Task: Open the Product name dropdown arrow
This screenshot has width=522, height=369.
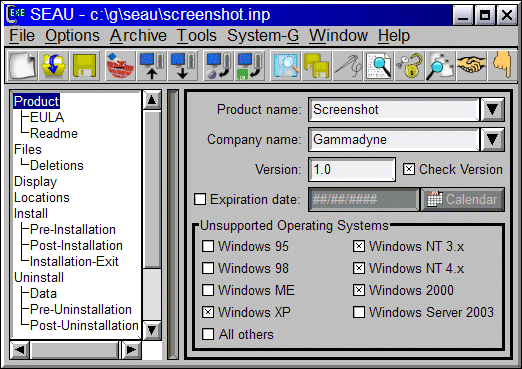Action: (x=492, y=109)
